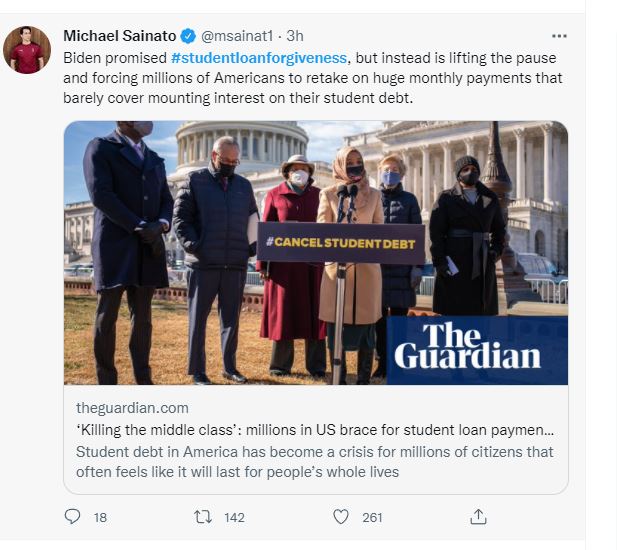Open the #studentloanforgiveness hashtag
The image size is (617, 550).
[259, 58]
